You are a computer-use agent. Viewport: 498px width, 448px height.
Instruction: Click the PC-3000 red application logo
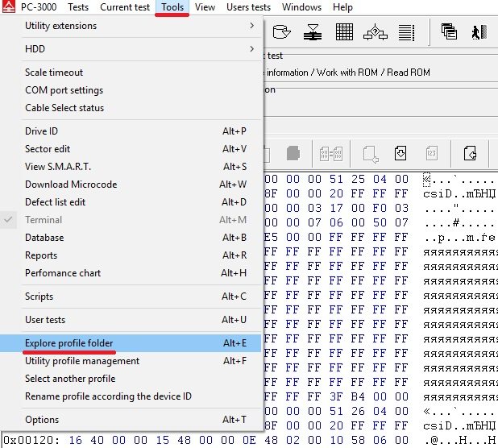click(8, 7)
